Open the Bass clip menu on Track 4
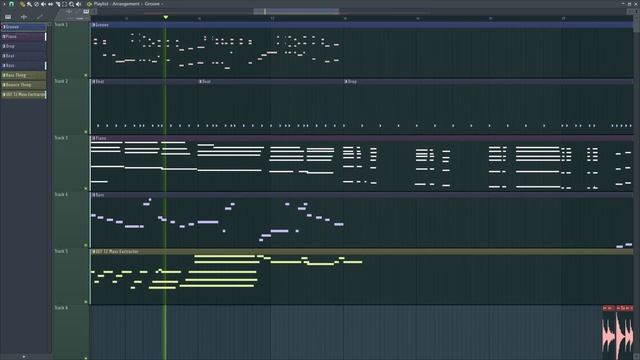The image size is (640, 360). [x=93, y=195]
